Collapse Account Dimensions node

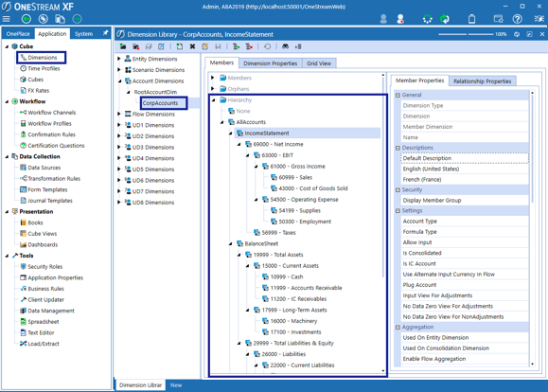click(x=119, y=81)
